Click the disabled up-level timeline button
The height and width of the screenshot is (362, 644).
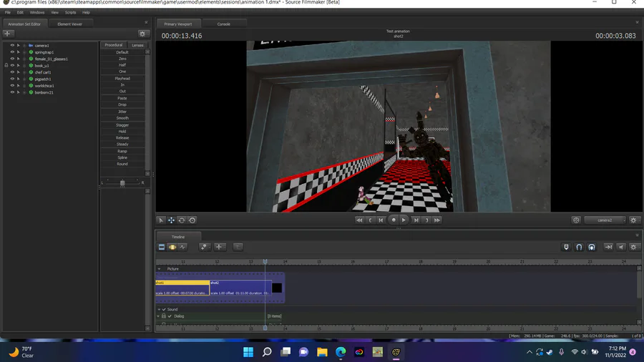pos(238,247)
